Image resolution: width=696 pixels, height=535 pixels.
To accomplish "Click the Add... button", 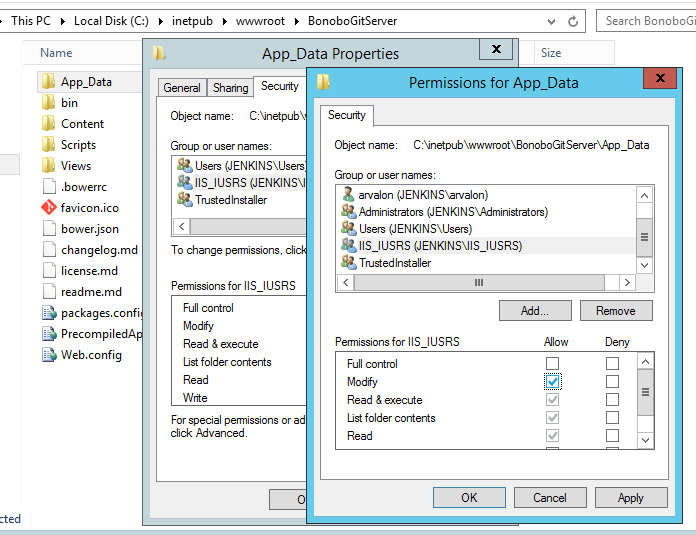I will pyautogui.click(x=535, y=311).
